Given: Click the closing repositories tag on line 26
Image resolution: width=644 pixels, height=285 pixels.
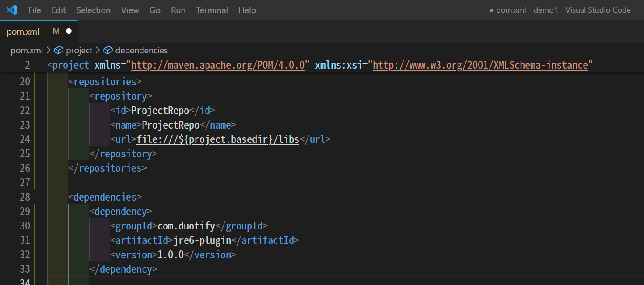Looking at the screenshot, I should [108, 168].
